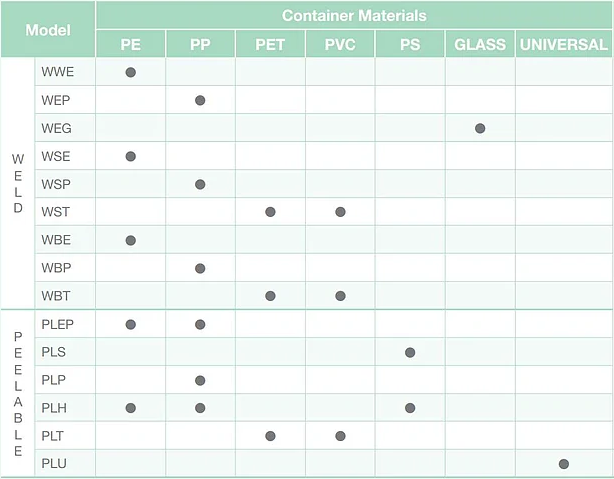This screenshot has height=479, width=614.
Task: Click the WBE model name
Action: 56,240
